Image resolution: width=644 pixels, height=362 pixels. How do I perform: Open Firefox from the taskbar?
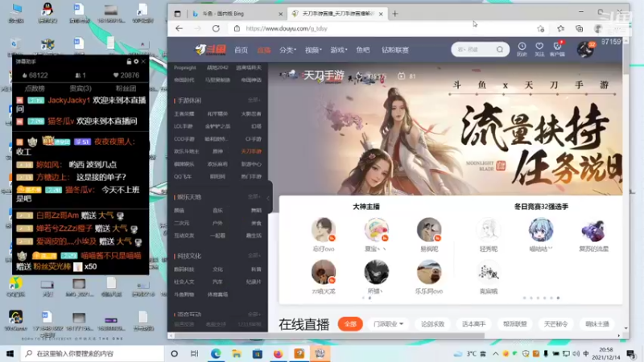click(278, 353)
